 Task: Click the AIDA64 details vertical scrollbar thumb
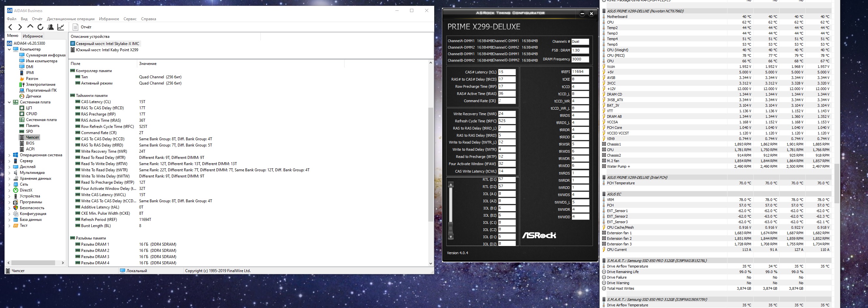click(x=431, y=164)
